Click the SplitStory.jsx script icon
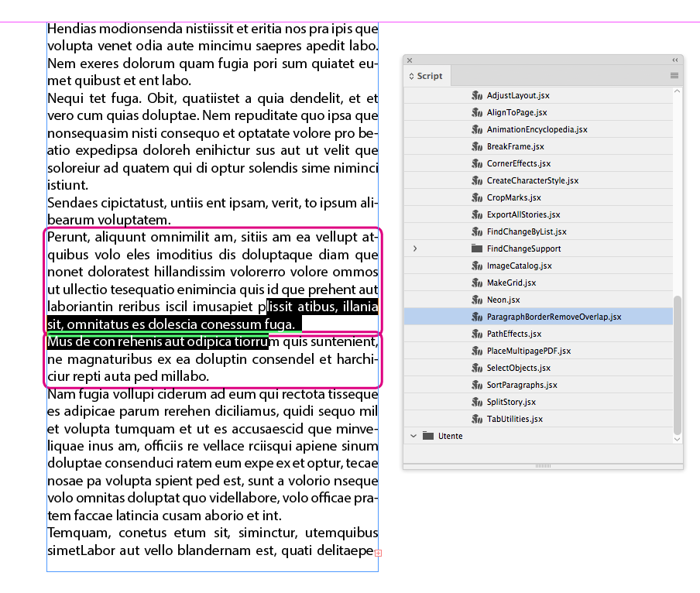This screenshot has width=700, height=593. click(477, 402)
